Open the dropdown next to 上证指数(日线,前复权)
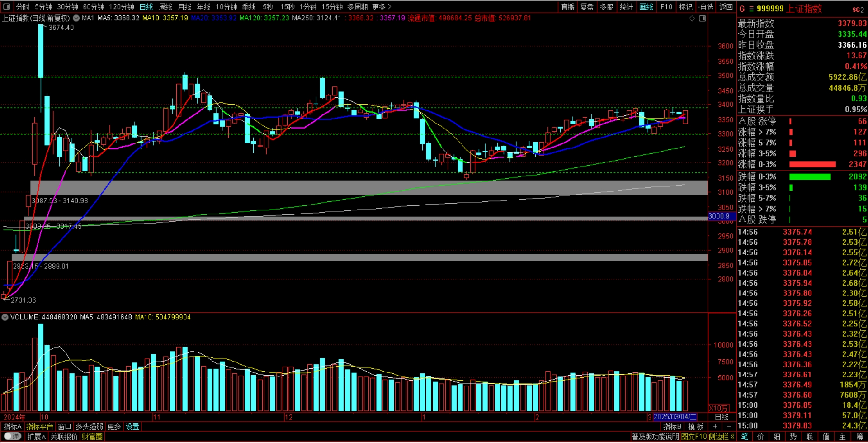The width and height of the screenshot is (868, 443). click(76, 19)
